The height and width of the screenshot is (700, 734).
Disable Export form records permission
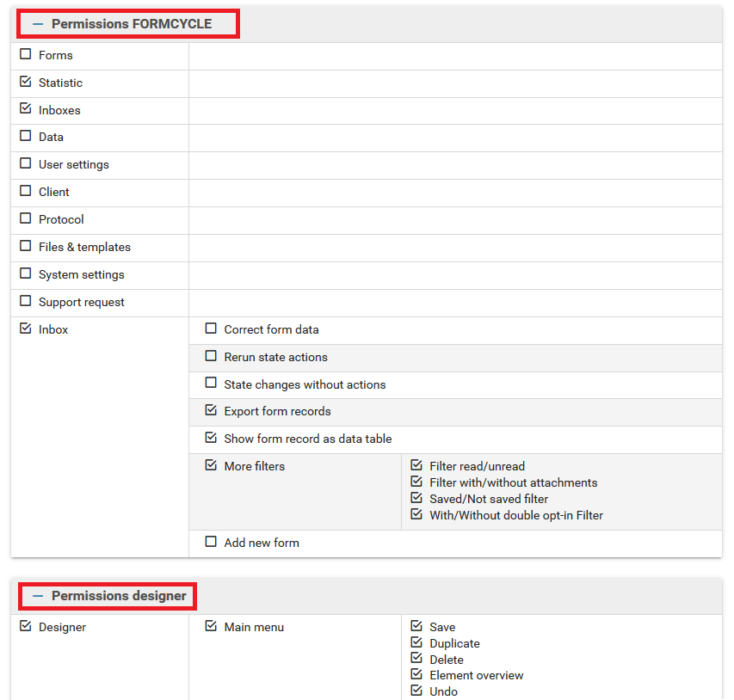click(x=211, y=411)
